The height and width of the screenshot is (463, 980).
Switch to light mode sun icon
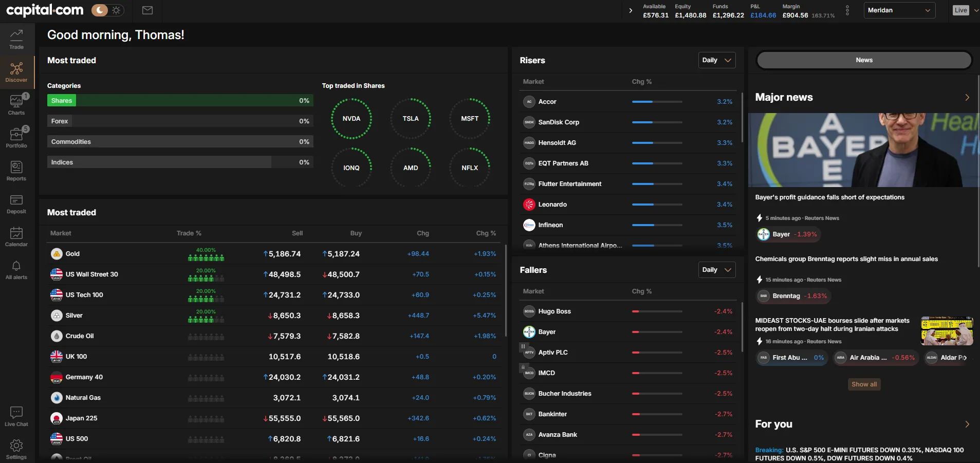(117, 10)
